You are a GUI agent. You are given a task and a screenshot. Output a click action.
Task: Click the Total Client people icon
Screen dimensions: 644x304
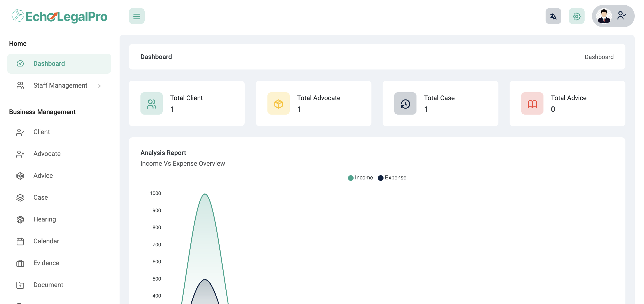pyautogui.click(x=152, y=104)
